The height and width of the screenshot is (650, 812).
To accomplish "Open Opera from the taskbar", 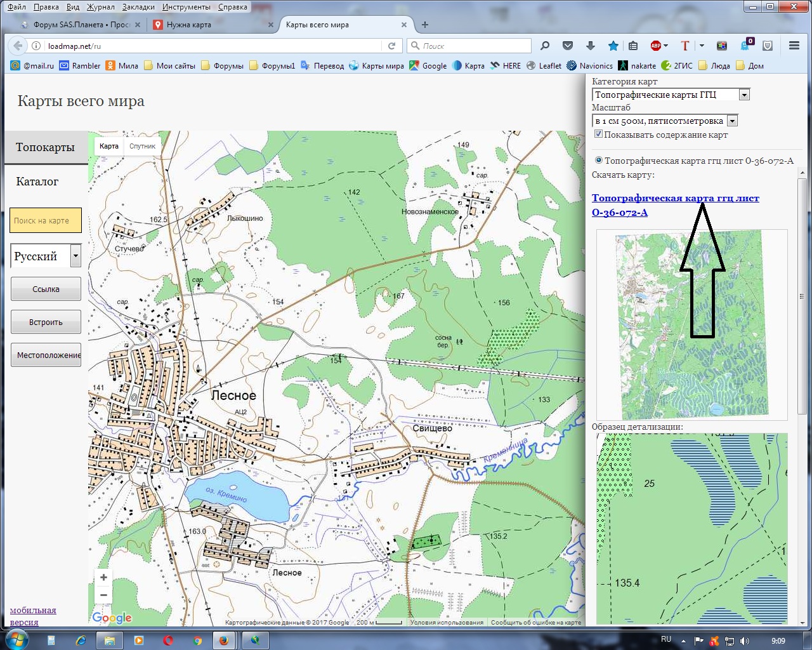I will point(168,640).
